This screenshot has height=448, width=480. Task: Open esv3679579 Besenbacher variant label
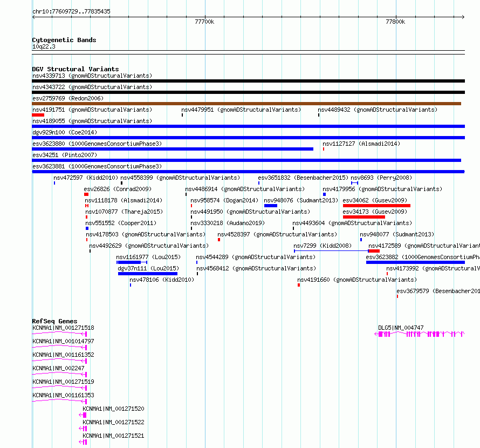tap(438, 291)
